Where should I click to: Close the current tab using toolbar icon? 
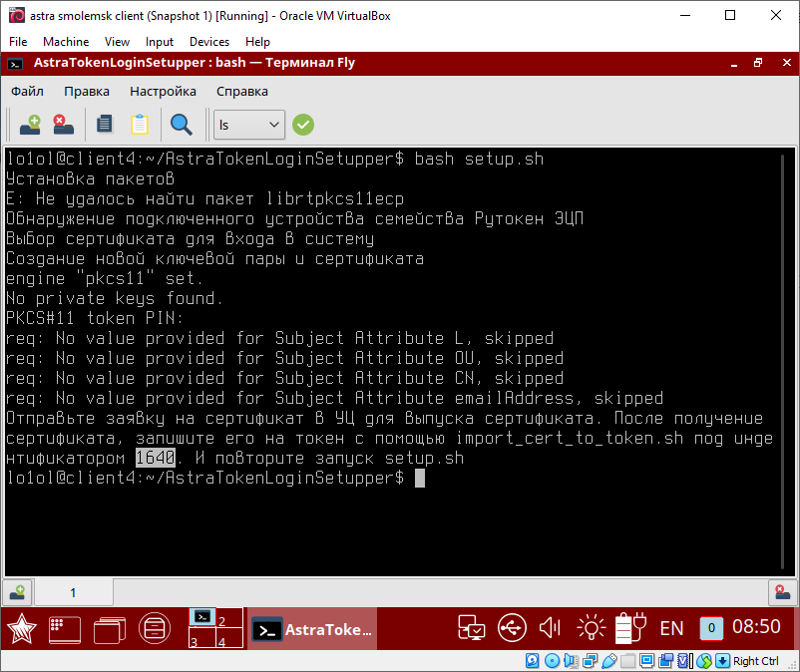tap(63, 125)
